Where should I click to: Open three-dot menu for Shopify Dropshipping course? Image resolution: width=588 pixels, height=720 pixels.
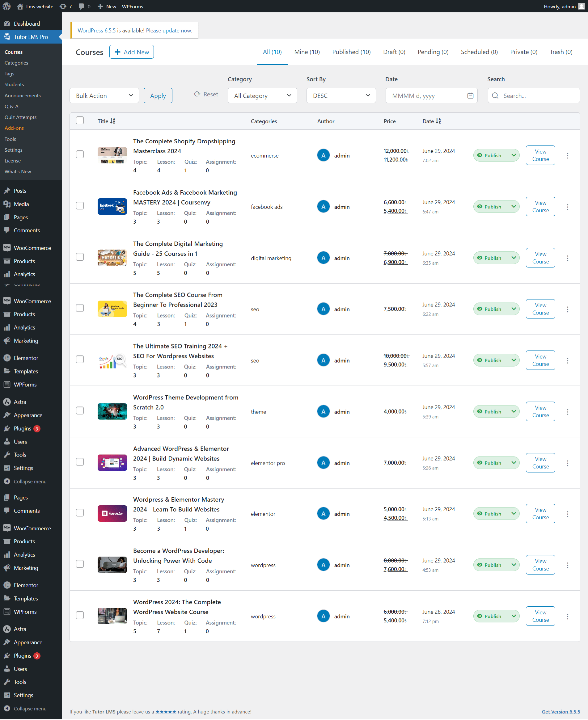coord(567,155)
